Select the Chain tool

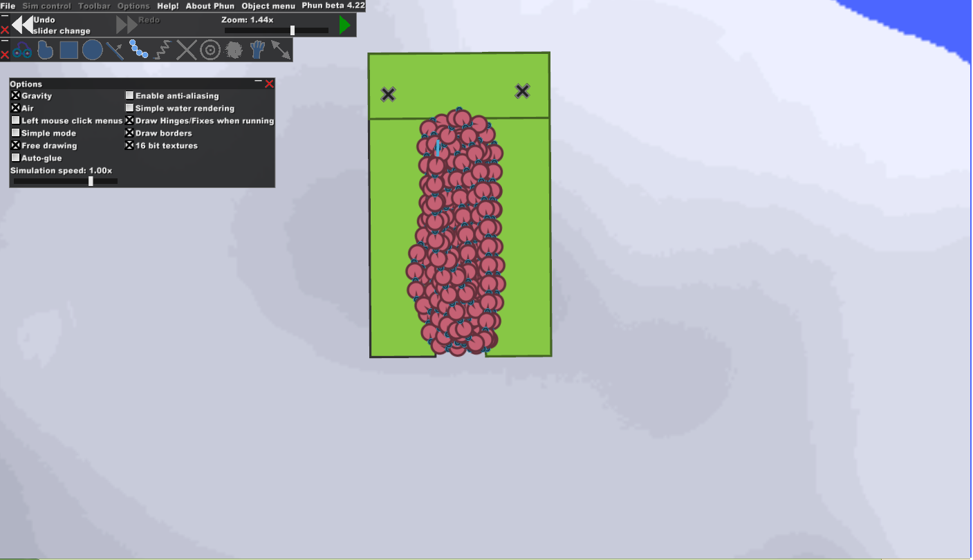pos(139,50)
